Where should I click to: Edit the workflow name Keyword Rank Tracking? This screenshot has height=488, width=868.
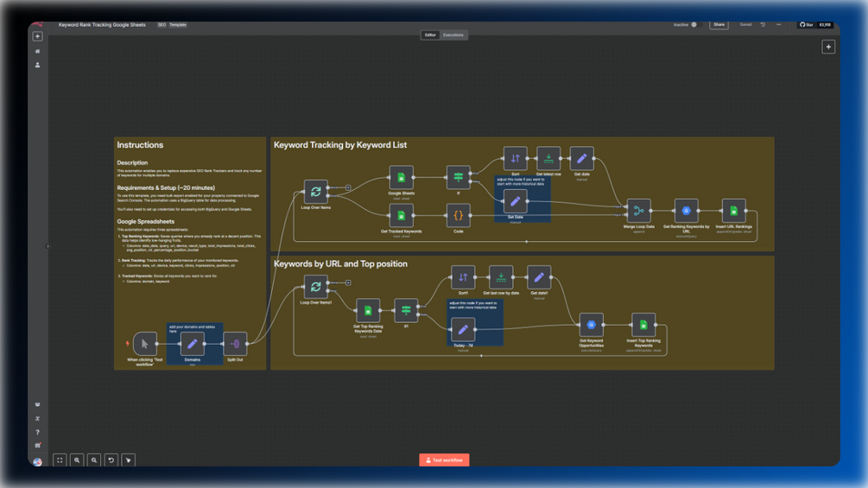pos(103,25)
